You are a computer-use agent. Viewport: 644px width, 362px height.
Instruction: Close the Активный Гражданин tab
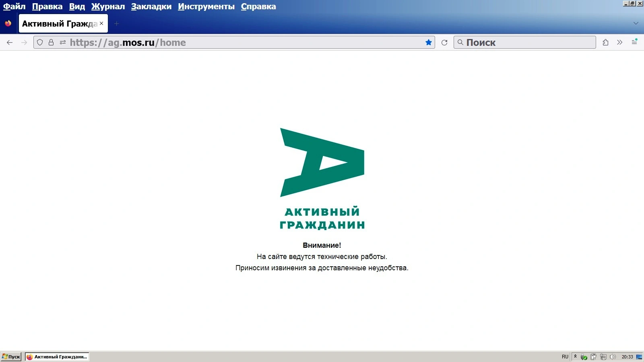[x=101, y=23]
